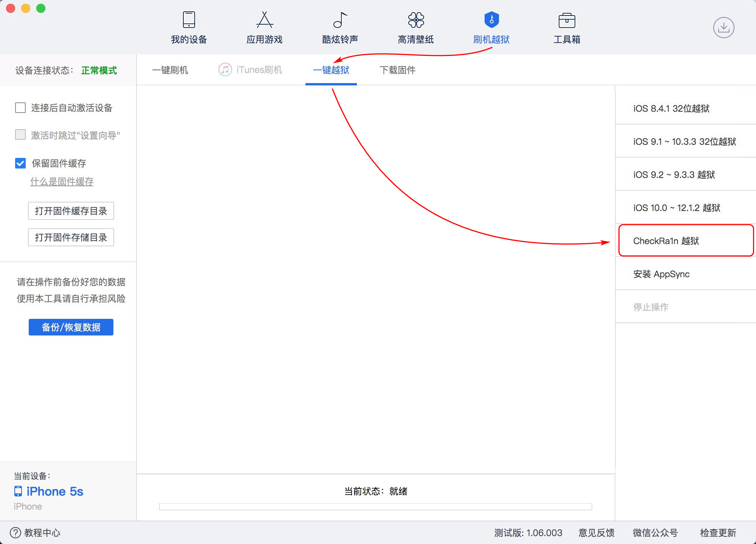Choose iOS 9.2 ~ 9.3.3 越狱 option
Image resolution: width=756 pixels, height=544 pixels.
[686, 175]
